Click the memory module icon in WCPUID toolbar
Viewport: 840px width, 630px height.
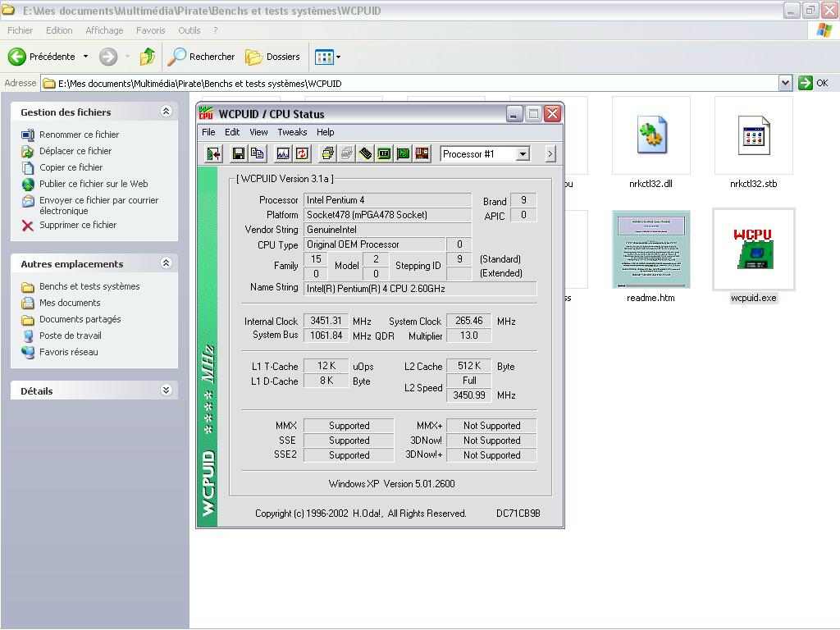tap(365, 154)
